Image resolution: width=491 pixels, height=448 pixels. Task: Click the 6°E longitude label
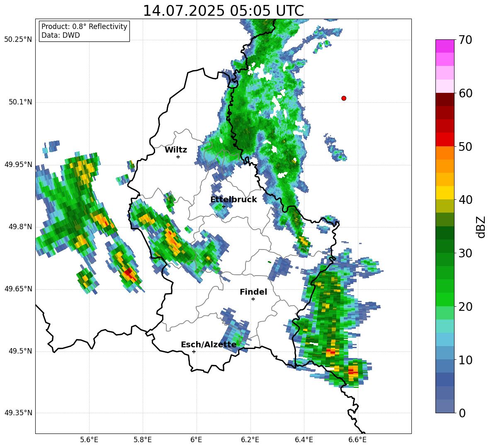[196, 440]
